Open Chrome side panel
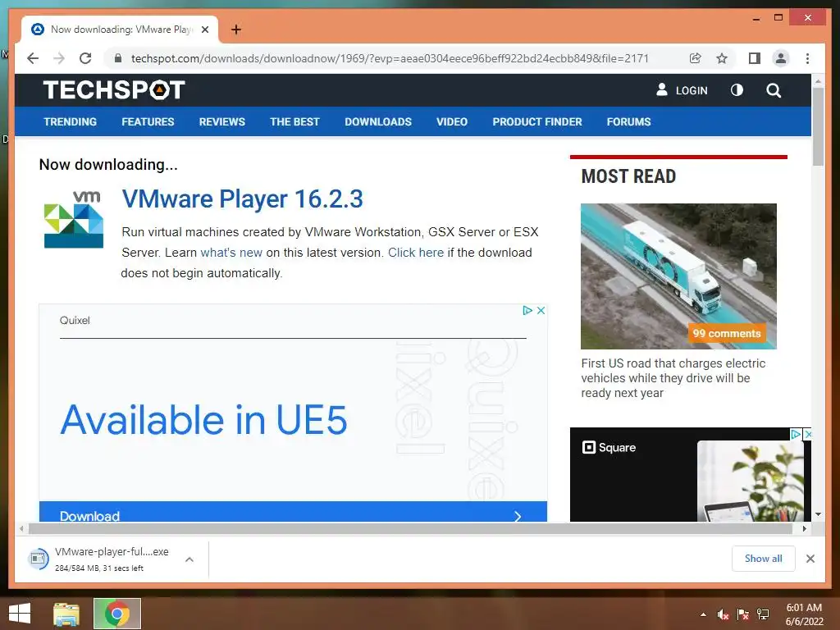This screenshot has width=840, height=630. [755, 58]
